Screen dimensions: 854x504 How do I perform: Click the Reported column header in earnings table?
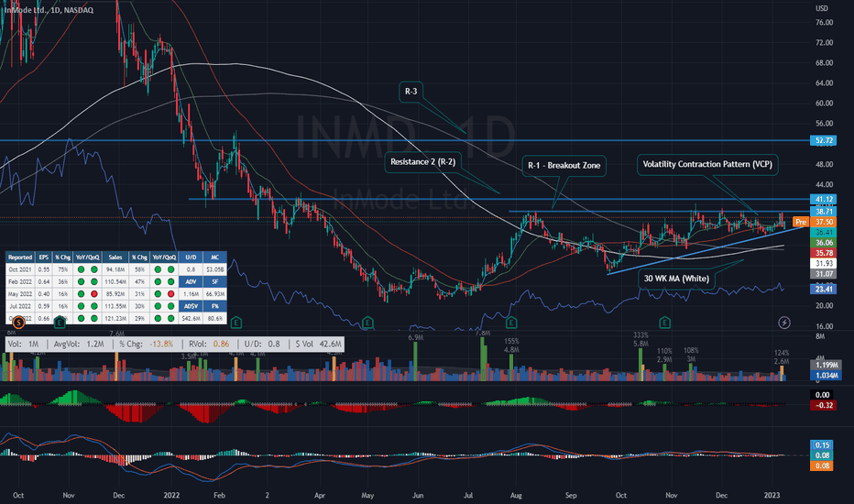20,257
